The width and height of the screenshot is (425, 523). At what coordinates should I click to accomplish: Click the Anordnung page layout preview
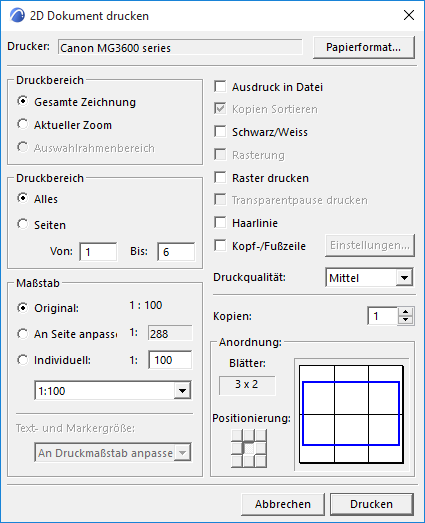352,414
